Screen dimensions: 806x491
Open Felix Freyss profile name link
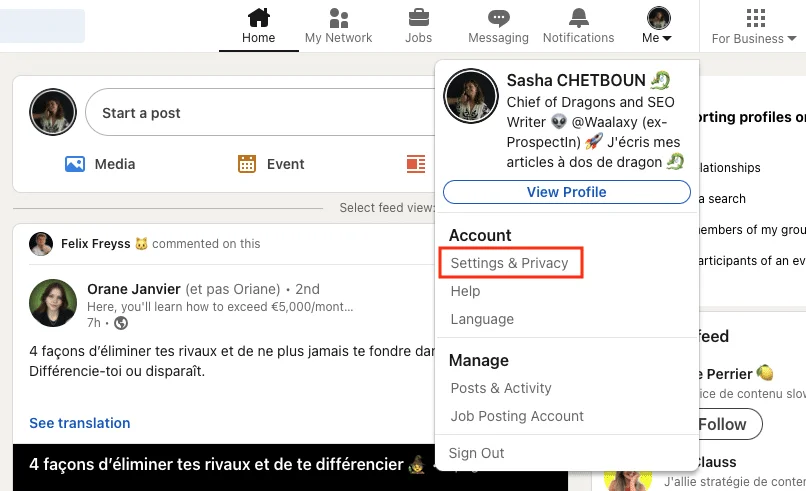[96, 244]
